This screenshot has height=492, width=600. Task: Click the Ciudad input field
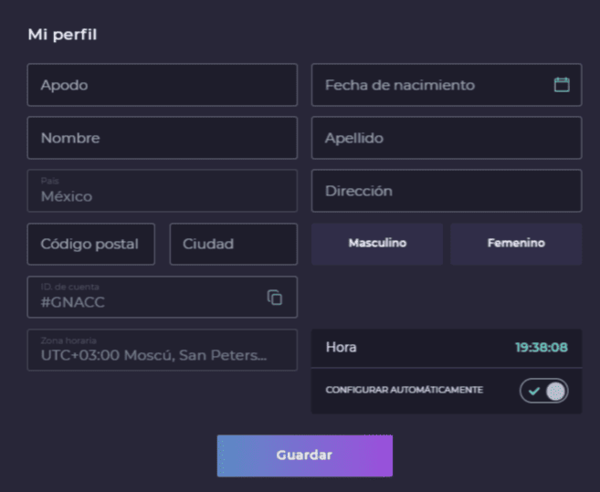(x=233, y=244)
